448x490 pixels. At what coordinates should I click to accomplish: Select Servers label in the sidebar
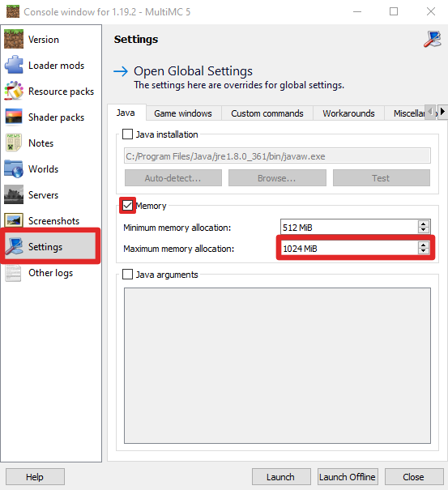pyautogui.click(x=44, y=195)
